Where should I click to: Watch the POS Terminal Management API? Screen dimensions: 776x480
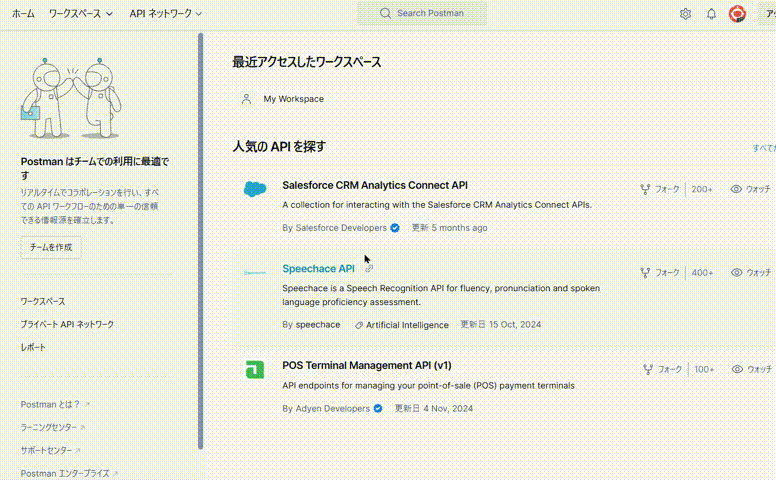[x=752, y=369]
